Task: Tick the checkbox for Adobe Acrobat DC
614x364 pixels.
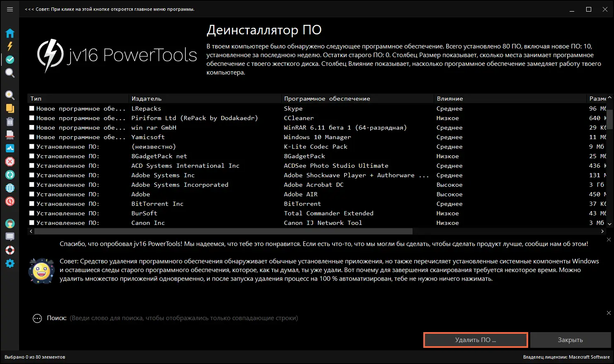Action: coord(32,185)
